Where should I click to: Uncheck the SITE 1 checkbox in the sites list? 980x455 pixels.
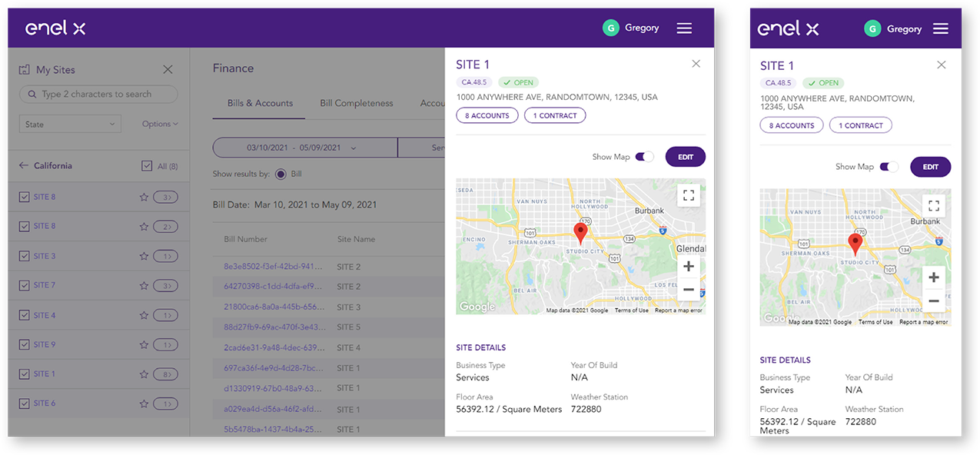click(x=24, y=374)
